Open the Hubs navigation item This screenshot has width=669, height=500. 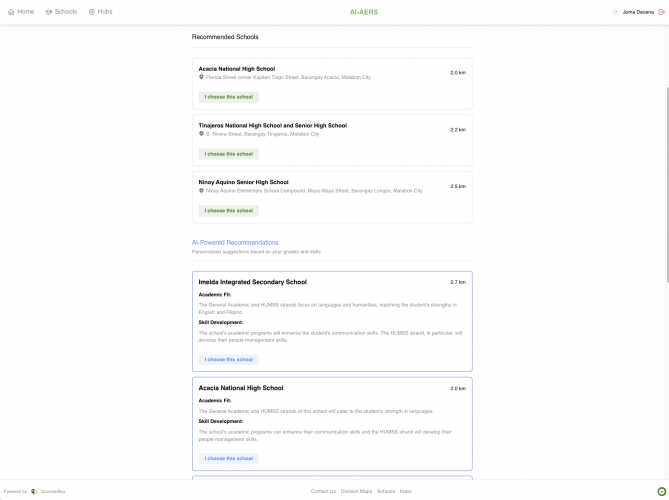click(100, 12)
